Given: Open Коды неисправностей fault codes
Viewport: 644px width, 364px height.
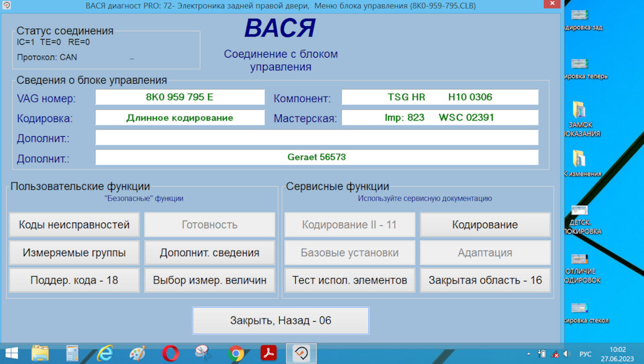Looking at the screenshot, I should [x=74, y=225].
